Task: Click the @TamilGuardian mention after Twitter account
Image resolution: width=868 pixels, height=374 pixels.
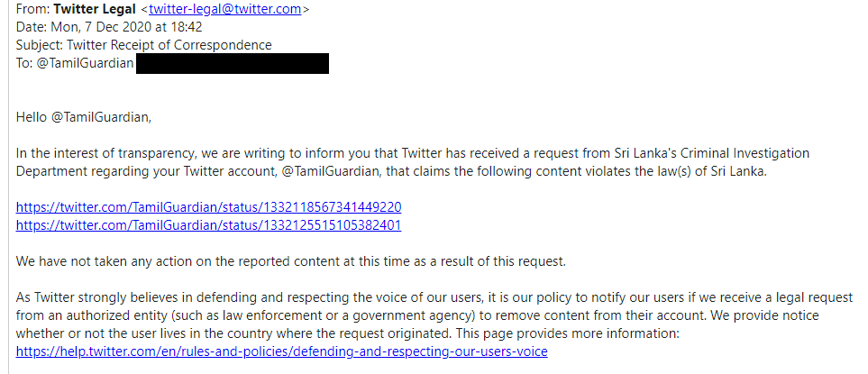Action: click(x=331, y=171)
